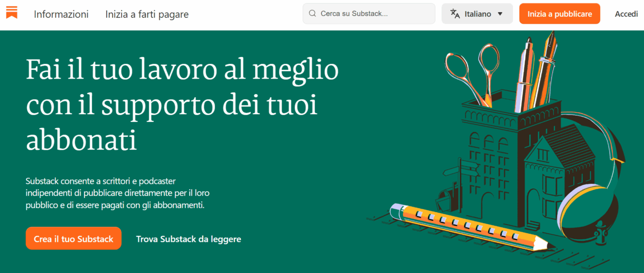Open the Informazioni menu item
Screen dimensions: 644x273
[61, 14]
